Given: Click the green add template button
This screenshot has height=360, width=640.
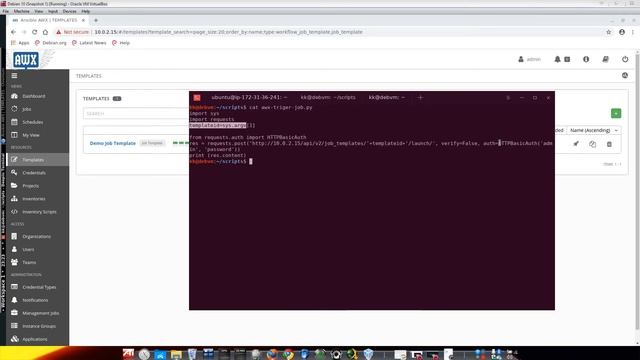Looking at the screenshot, I should tap(616, 113).
